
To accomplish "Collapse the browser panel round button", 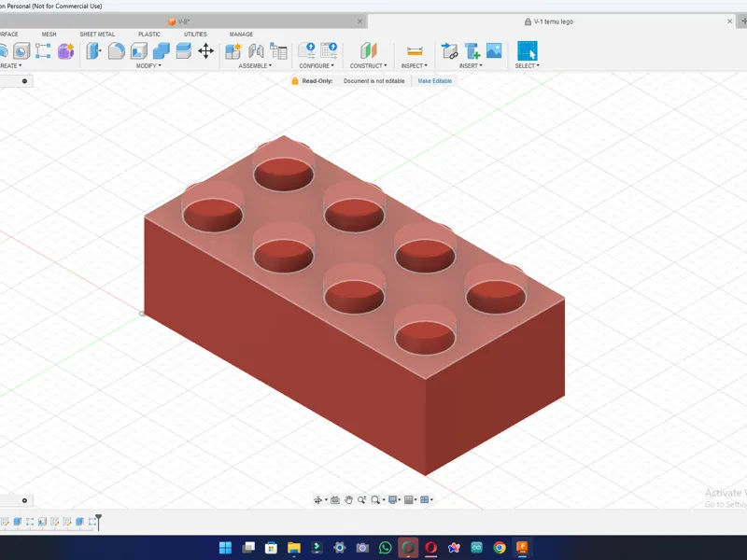I will click(25, 81).
